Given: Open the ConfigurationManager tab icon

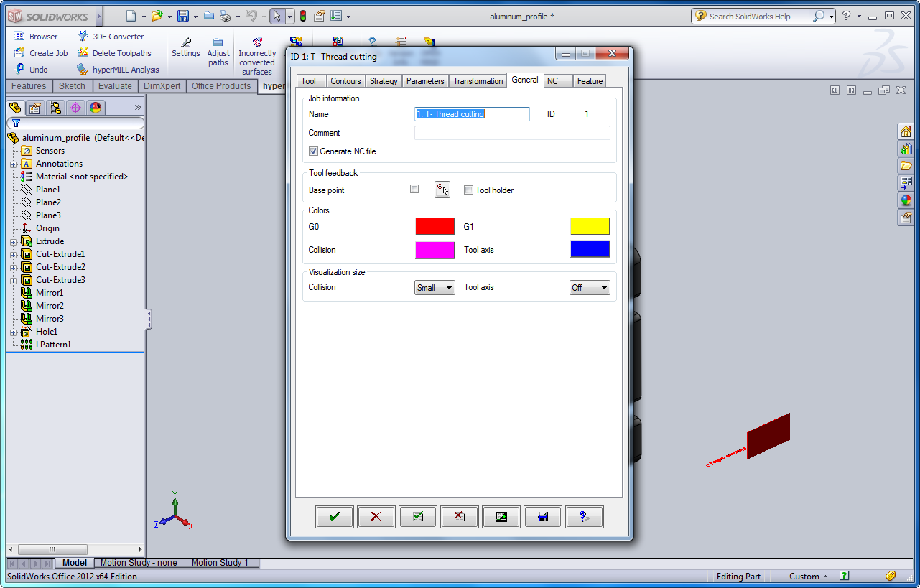Looking at the screenshot, I should tap(55, 108).
